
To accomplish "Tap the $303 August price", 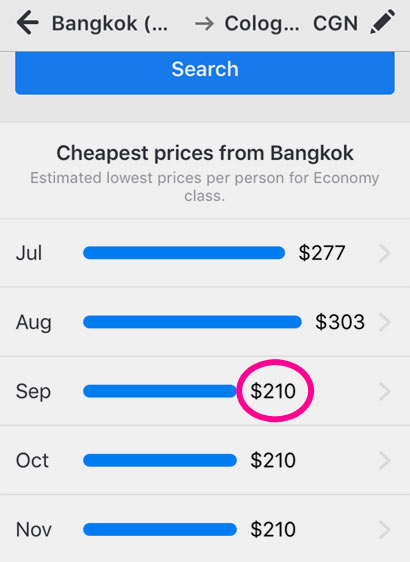I will [340, 322].
